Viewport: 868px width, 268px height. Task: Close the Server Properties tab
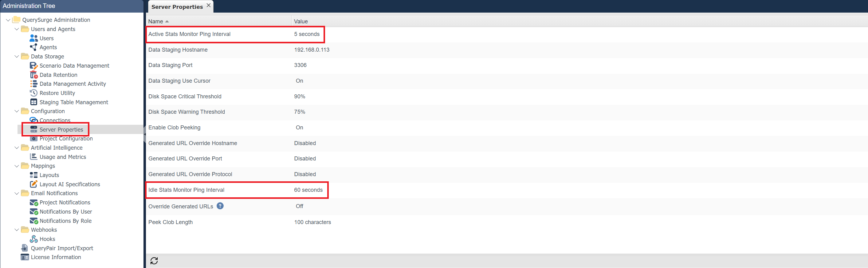[x=209, y=6]
